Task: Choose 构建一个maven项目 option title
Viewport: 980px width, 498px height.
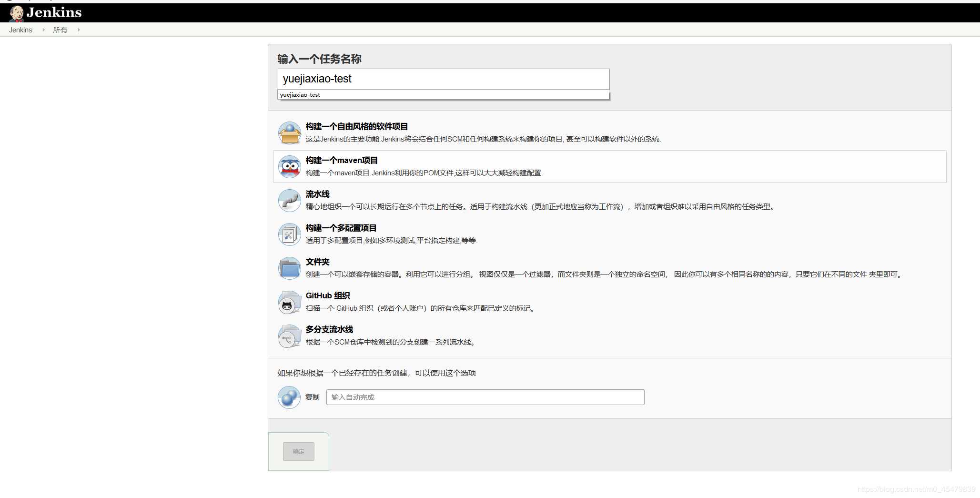Action: coord(342,160)
